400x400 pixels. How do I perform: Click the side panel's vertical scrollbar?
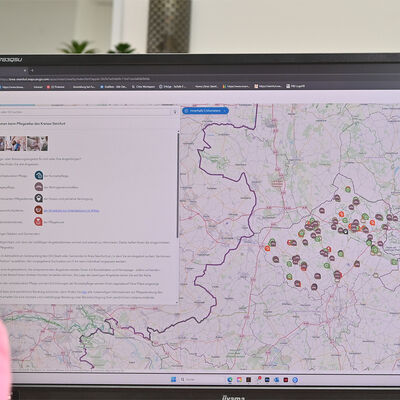point(178,184)
